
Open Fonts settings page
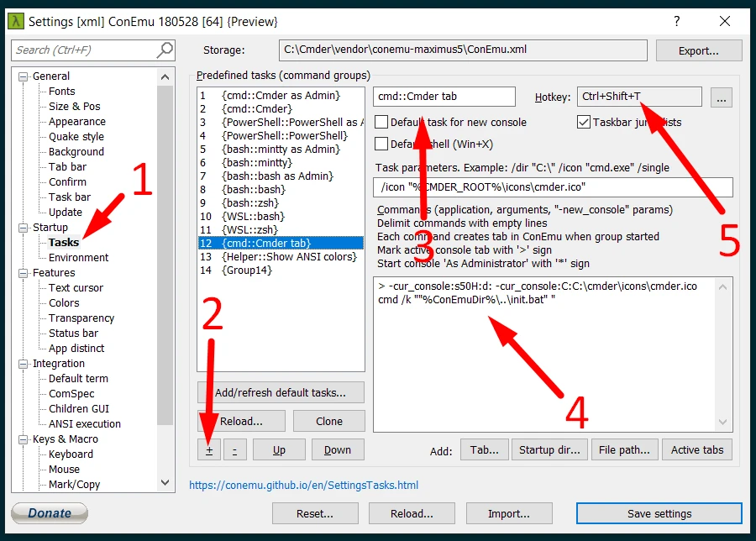point(61,91)
